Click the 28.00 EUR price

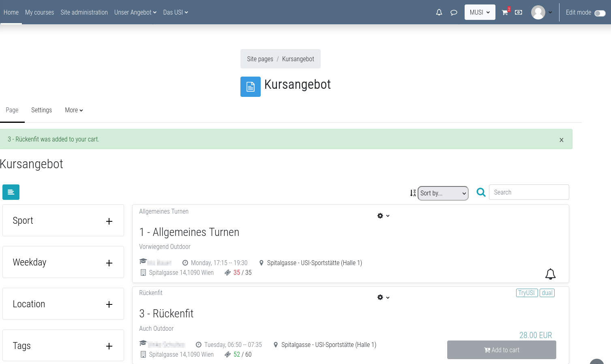(536, 335)
